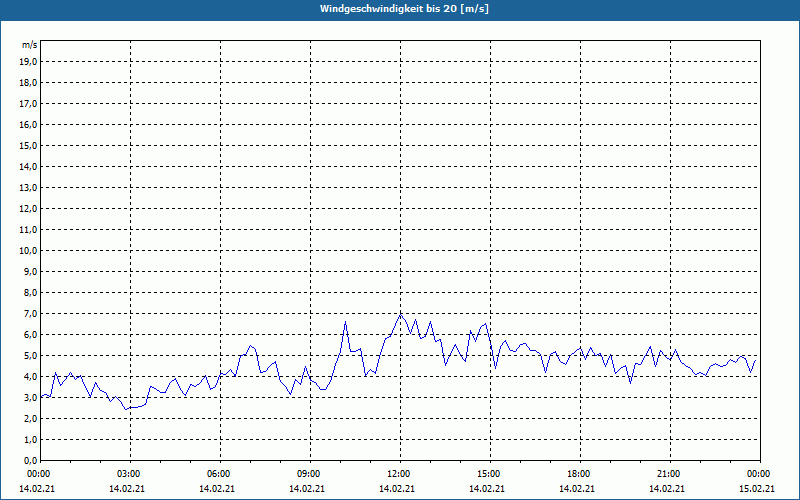Click the 2,0 y-axis label
Image resolution: width=800 pixels, height=500 pixels.
(31, 419)
